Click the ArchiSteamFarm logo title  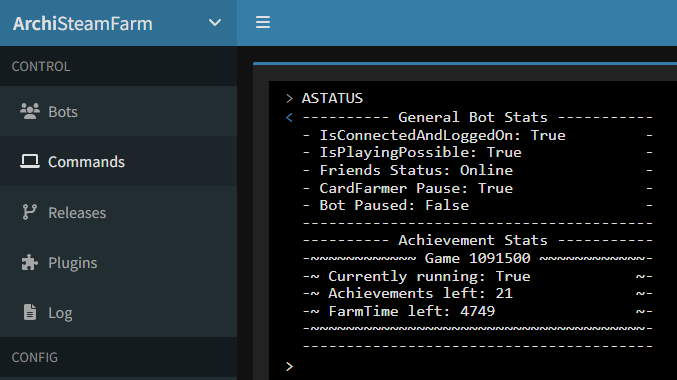[82, 23]
